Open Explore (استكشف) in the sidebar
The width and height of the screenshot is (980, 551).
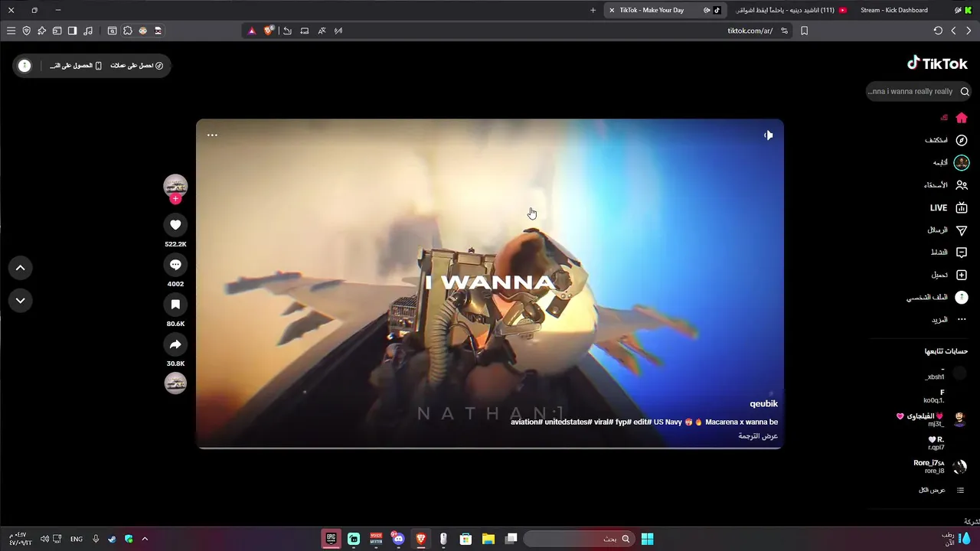click(x=946, y=140)
